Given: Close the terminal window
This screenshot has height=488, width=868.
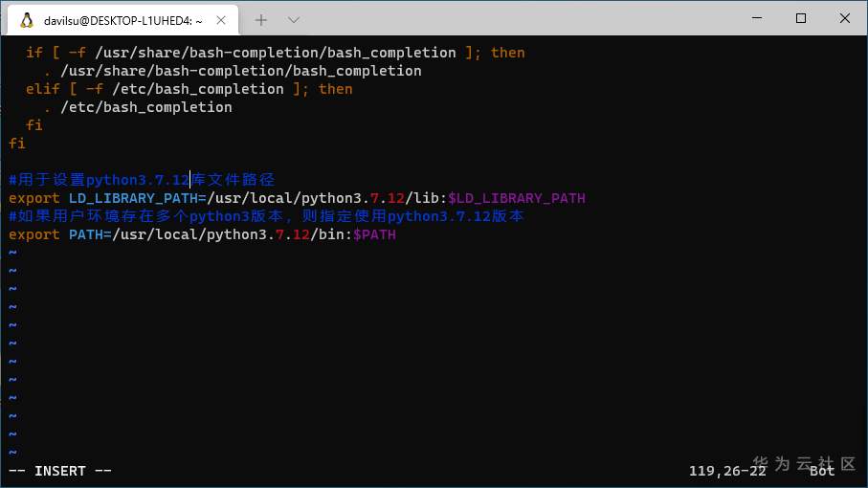Looking at the screenshot, I should click(845, 18).
